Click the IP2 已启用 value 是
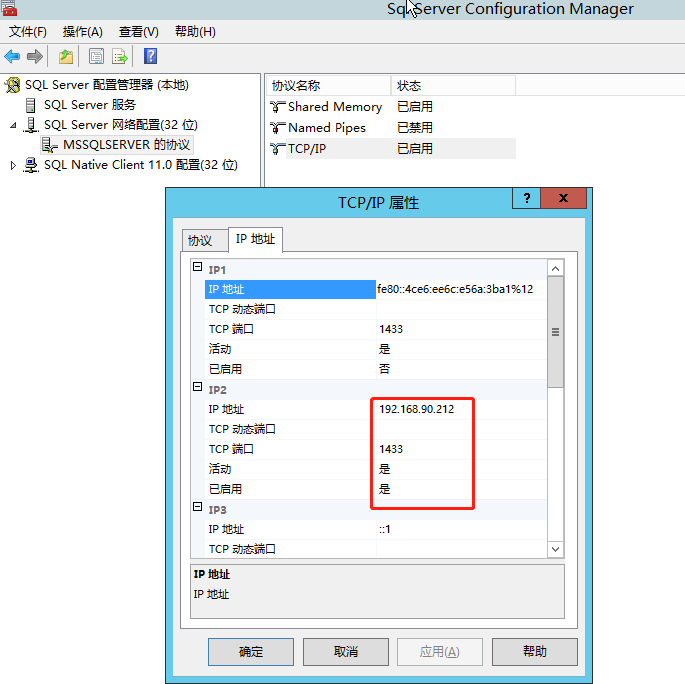The height and width of the screenshot is (684, 685). (x=384, y=489)
